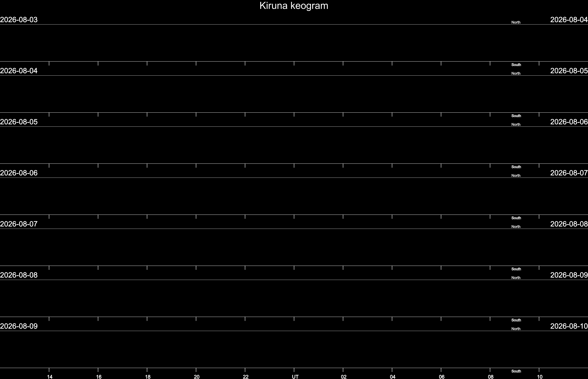Click "2026-08-08" end date of fifth panel

[x=569, y=224]
